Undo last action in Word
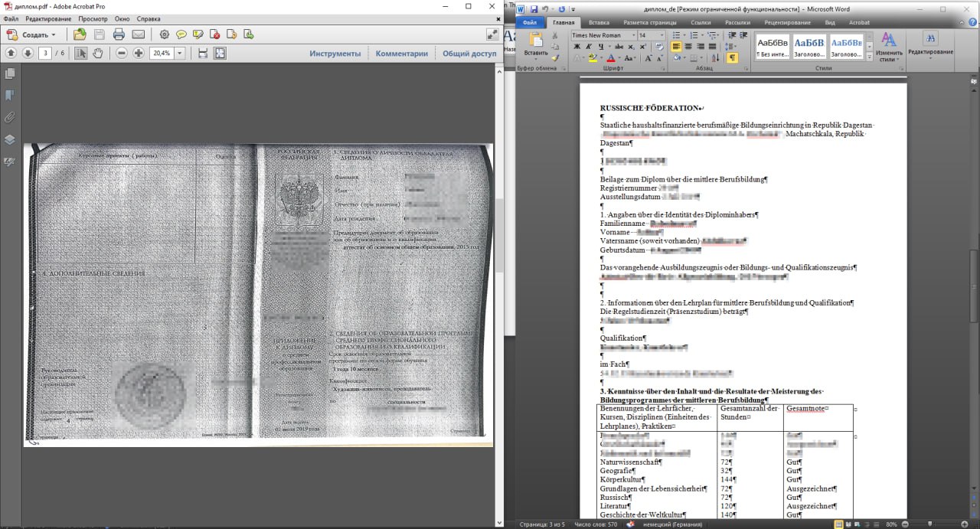Image resolution: width=980 pixels, height=529 pixels. tap(544, 9)
